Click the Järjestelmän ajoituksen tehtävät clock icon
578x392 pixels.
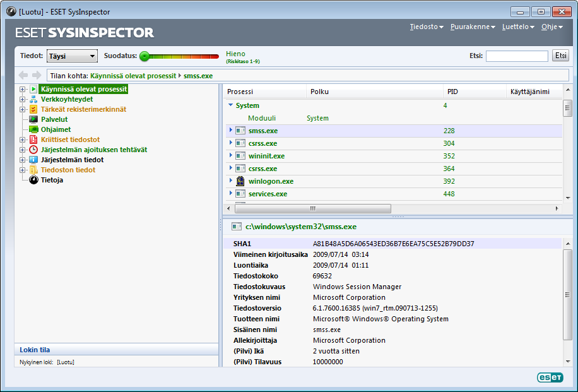pos(33,150)
